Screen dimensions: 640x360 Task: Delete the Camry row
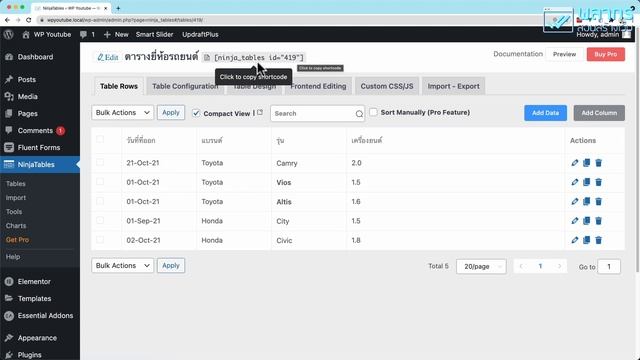pyautogui.click(x=598, y=163)
